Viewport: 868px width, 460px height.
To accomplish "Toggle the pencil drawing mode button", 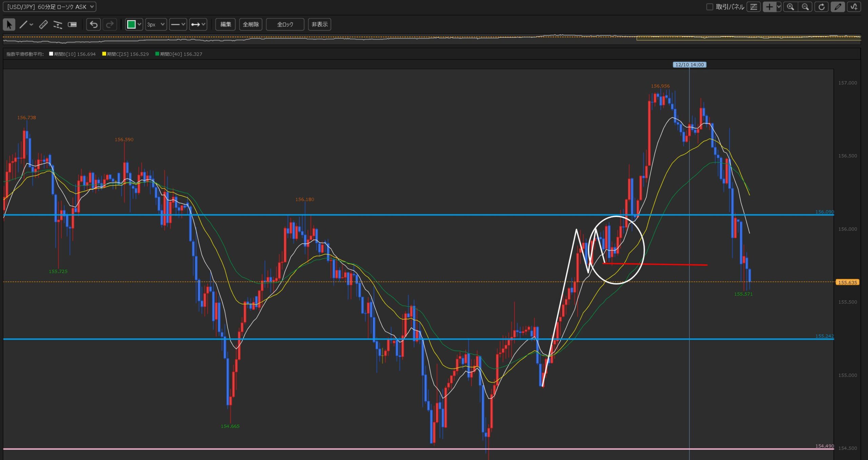I will 837,7.
